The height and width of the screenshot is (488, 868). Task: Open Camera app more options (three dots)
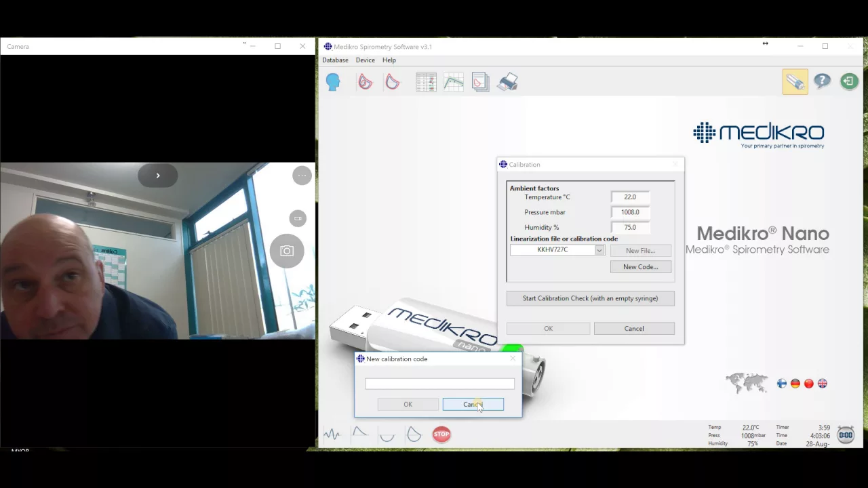[302, 176]
